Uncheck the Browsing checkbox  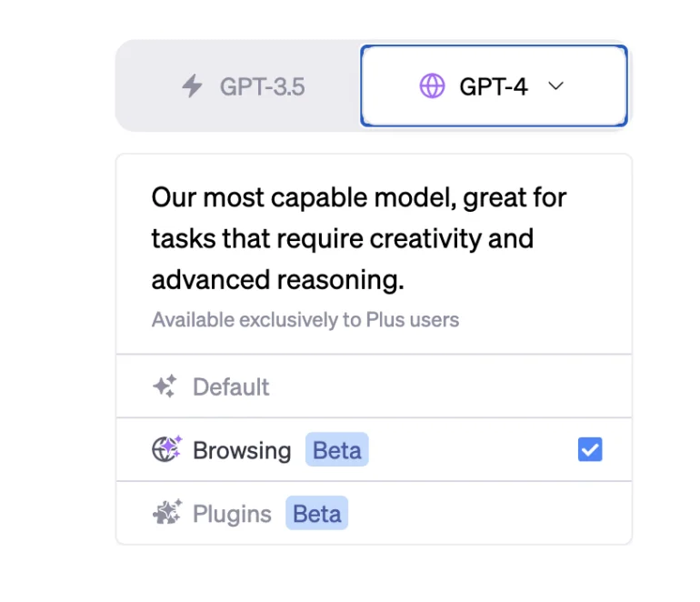point(590,449)
